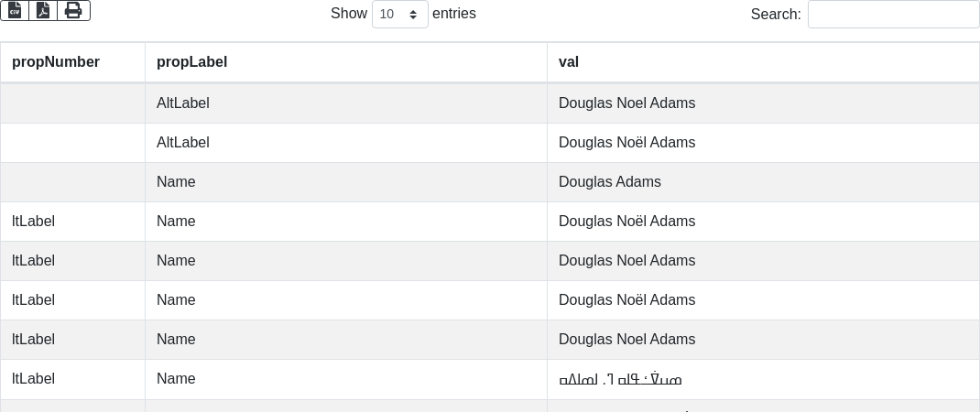Viewport: 980px width, 412px height.
Task: Click the first Douglas Noel Adams value
Action: 626,103
